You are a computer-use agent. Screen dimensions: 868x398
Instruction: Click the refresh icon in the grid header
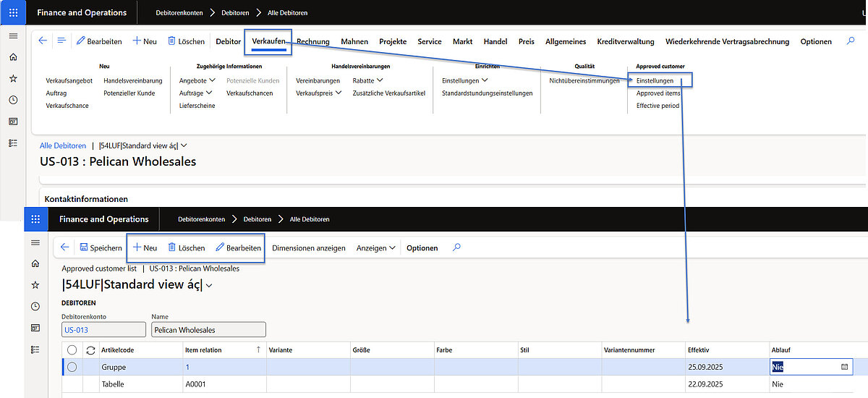coord(90,350)
